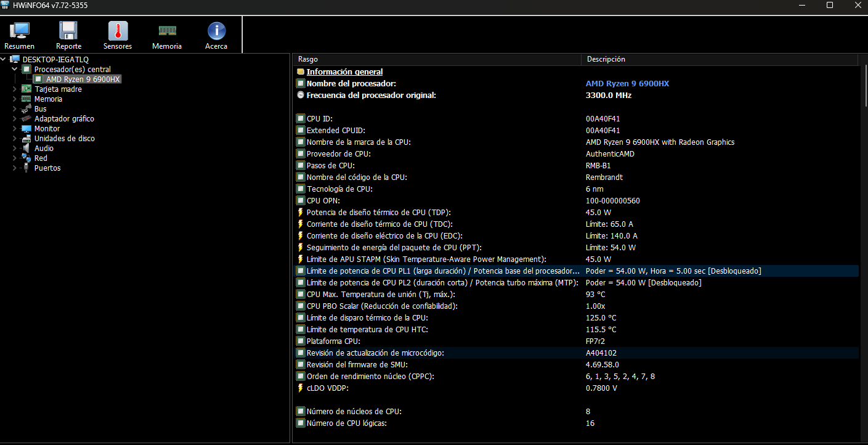The width and height of the screenshot is (868, 445).
Task: Expand the Red tree node
Action: coord(15,158)
